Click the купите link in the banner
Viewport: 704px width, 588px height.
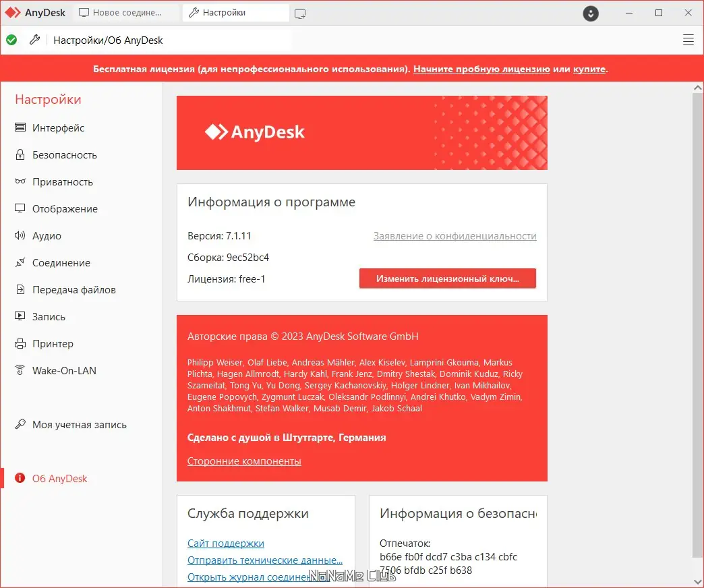[x=589, y=69]
